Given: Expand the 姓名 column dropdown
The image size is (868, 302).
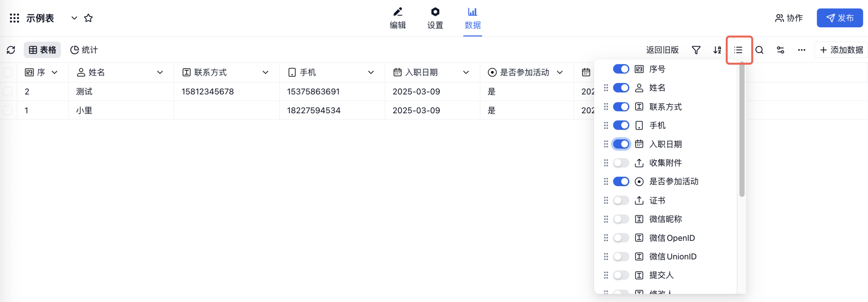Looking at the screenshot, I should point(160,72).
